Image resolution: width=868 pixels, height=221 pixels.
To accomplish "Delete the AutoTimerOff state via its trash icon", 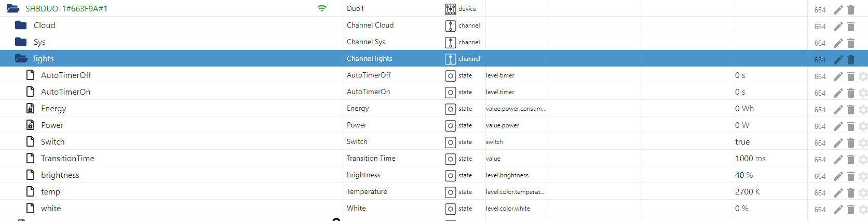I will (x=851, y=76).
